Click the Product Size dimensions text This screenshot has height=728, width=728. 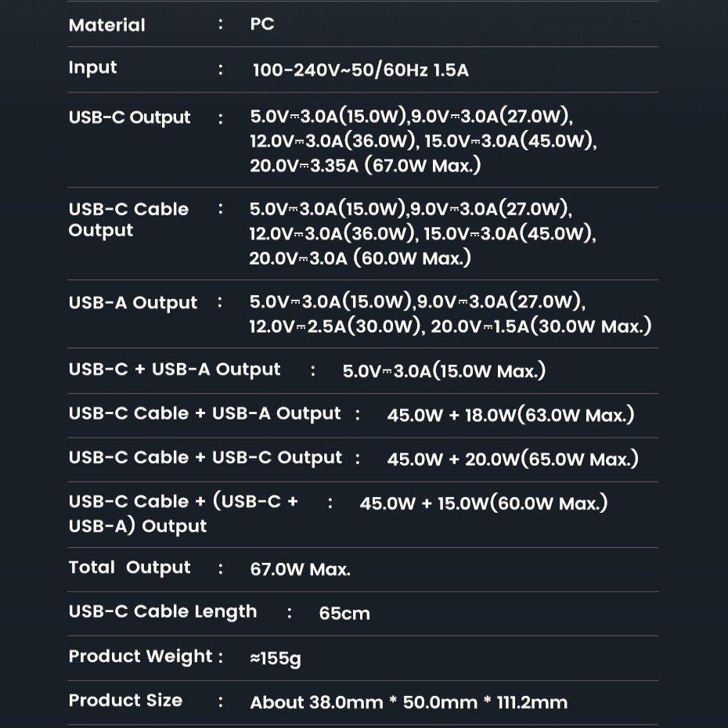tap(408, 703)
